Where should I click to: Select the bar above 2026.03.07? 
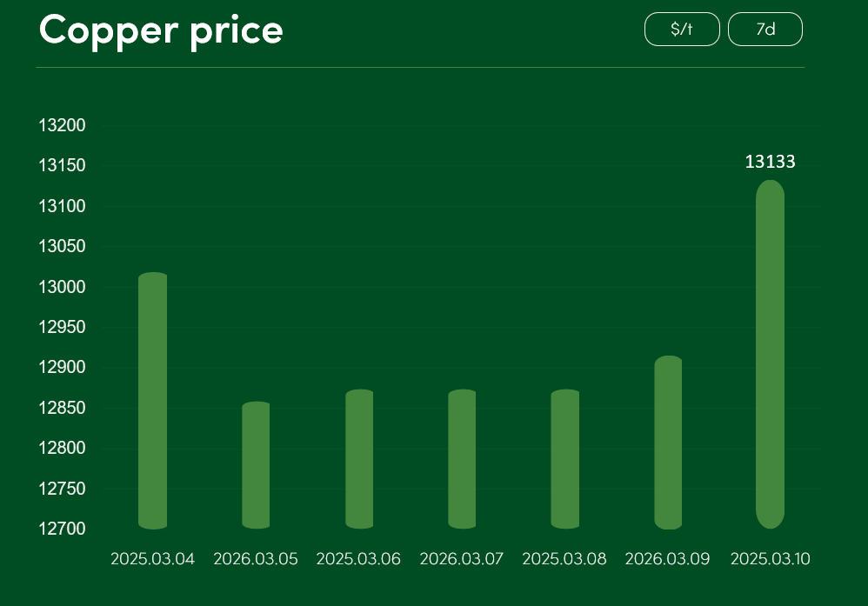[462, 458]
